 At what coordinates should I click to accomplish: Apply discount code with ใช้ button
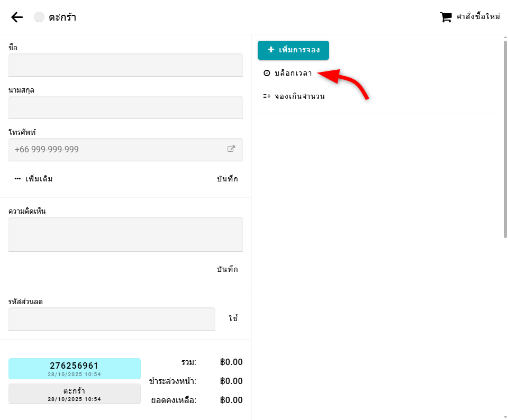tap(233, 318)
